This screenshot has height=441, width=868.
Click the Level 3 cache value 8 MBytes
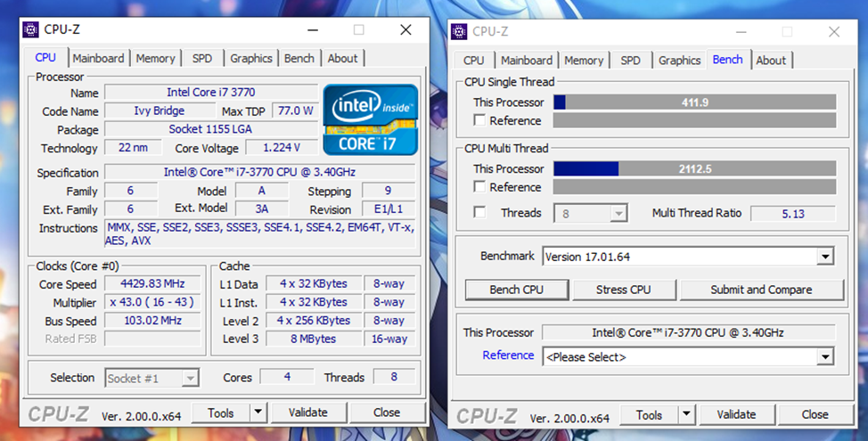click(x=314, y=339)
